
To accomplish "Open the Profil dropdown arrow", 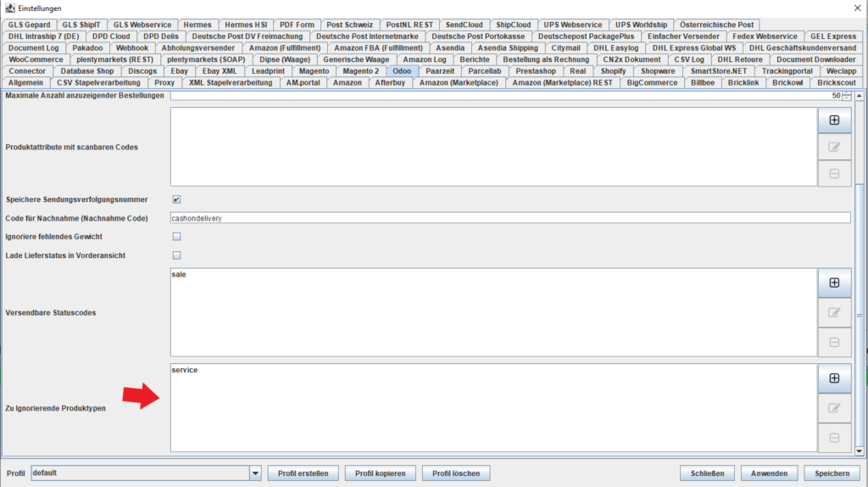I will [x=255, y=473].
